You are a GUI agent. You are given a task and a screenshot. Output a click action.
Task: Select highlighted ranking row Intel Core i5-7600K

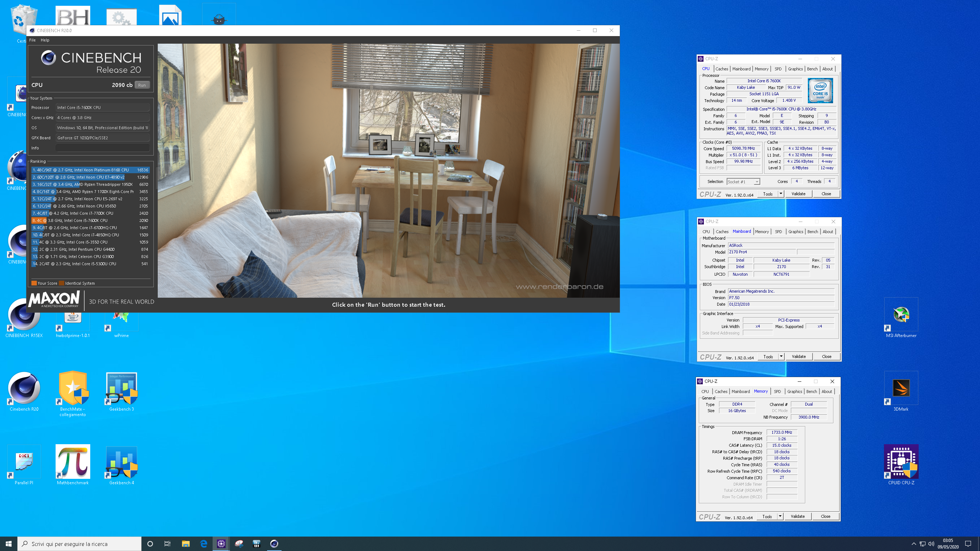90,220
